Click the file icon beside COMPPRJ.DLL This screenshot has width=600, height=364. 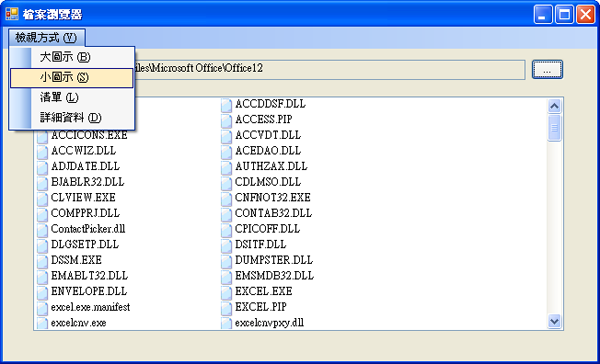[42, 214]
